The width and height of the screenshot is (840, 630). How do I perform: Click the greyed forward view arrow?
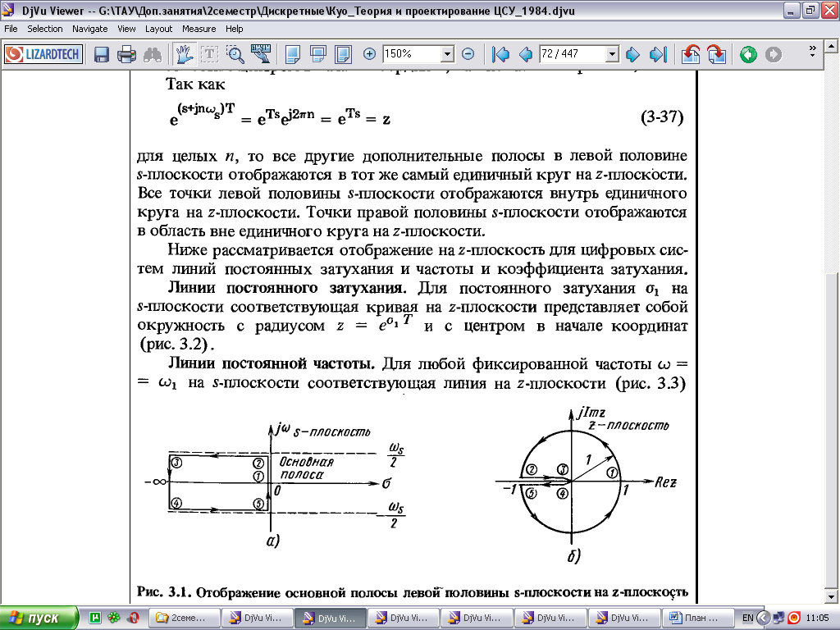(773, 54)
